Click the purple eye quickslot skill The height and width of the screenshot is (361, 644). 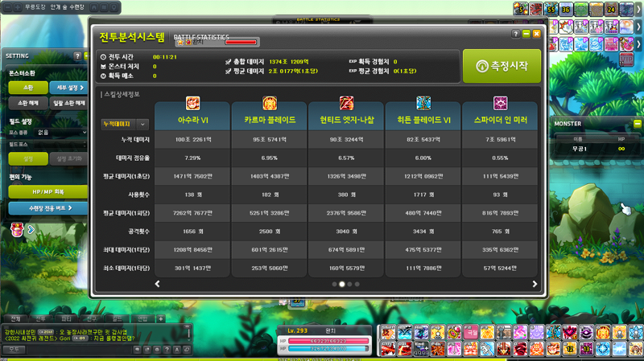(586, 332)
